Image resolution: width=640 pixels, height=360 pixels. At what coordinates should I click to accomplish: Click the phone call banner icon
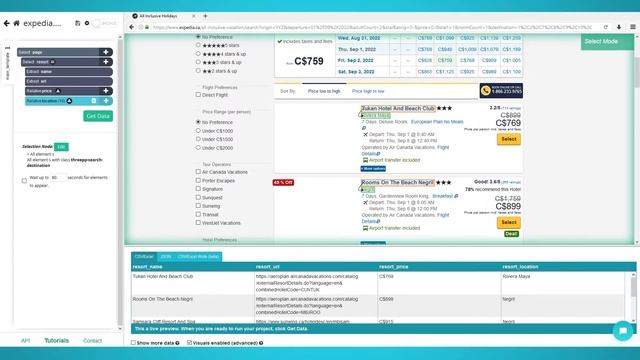tap(485, 91)
